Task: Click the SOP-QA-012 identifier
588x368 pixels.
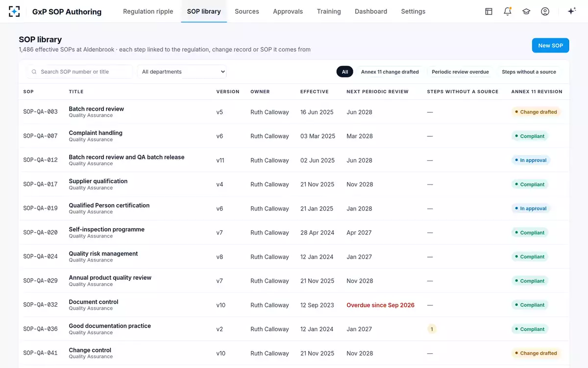Action: [x=40, y=160]
